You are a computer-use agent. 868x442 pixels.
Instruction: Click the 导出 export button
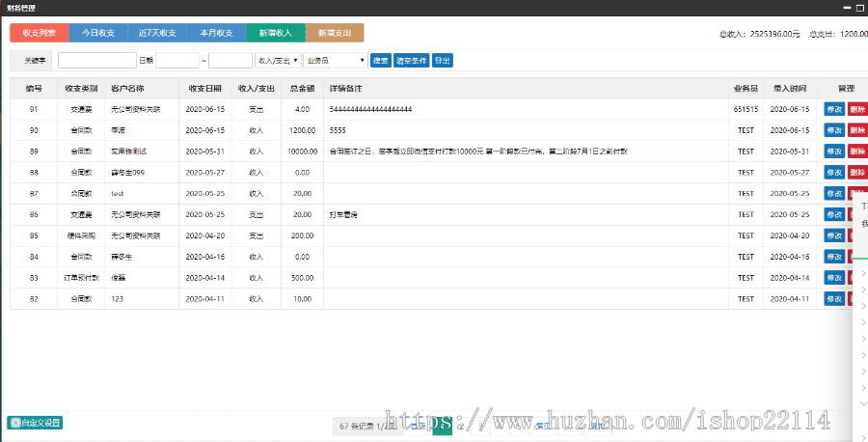click(442, 61)
